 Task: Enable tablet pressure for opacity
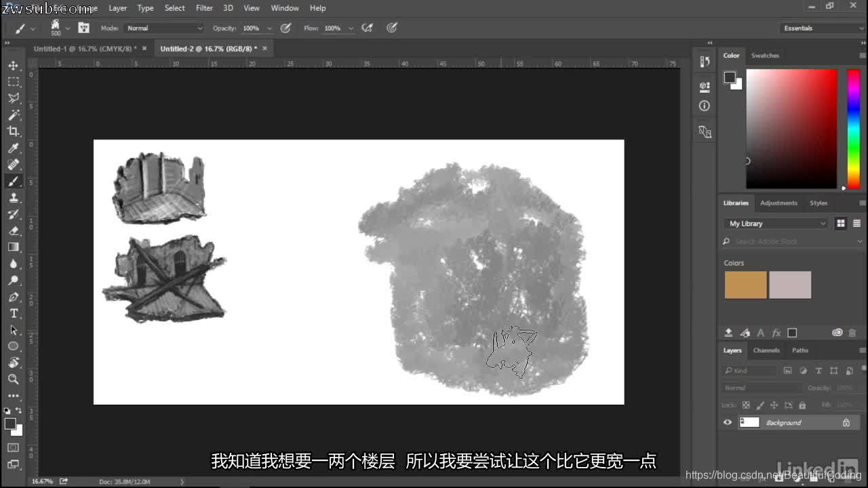click(x=285, y=28)
